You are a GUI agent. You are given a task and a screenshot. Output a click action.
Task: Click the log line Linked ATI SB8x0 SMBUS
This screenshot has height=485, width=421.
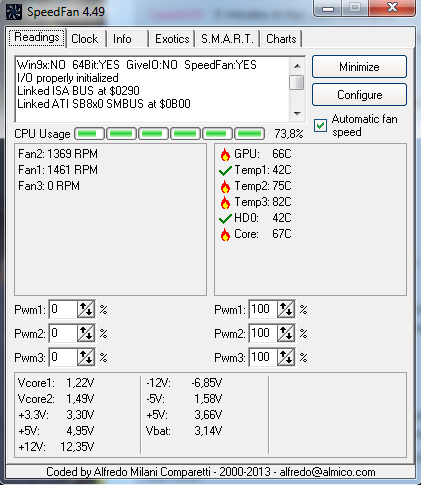pyautogui.click(x=104, y=104)
